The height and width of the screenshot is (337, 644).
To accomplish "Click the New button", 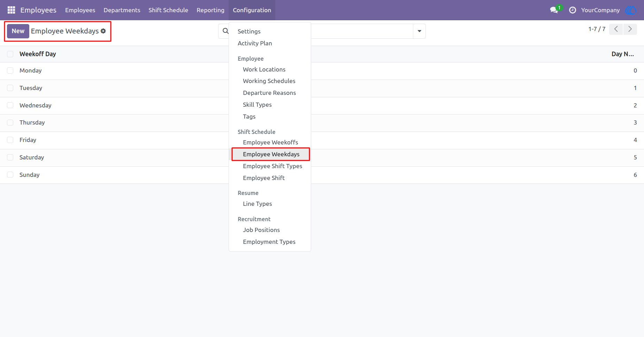I will coord(18,31).
